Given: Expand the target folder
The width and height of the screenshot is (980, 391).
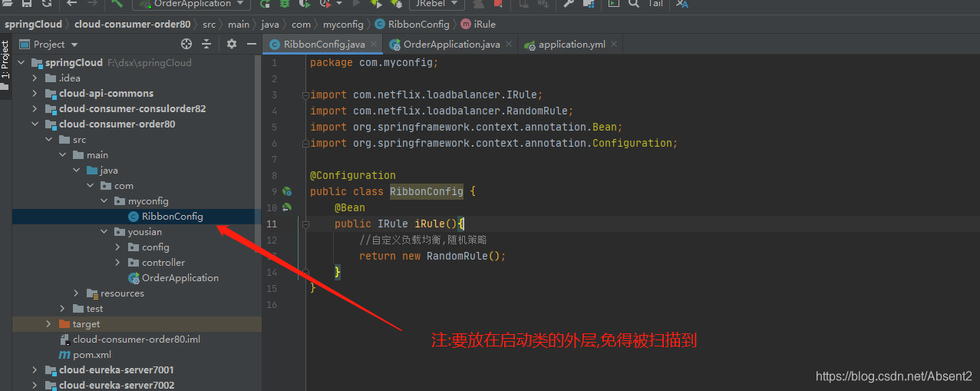Looking at the screenshot, I should (x=48, y=324).
